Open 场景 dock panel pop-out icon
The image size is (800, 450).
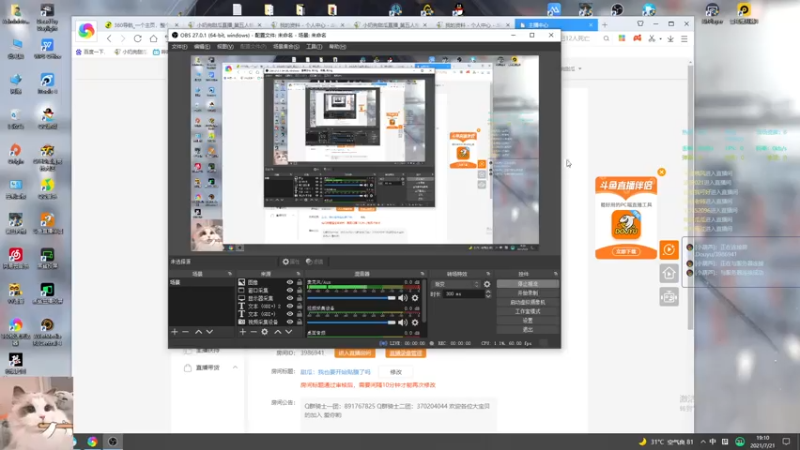click(x=229, y=274)
